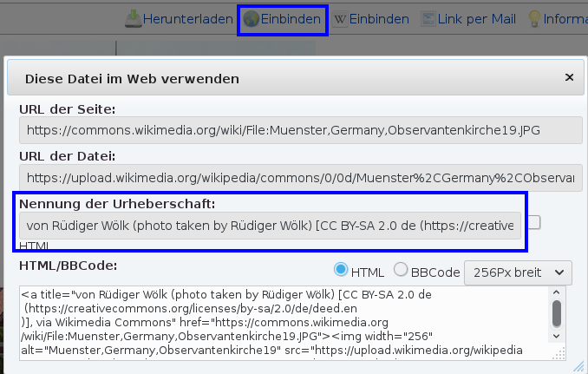Select the Einbinden text next to the W icon

[x=379, y=18]
